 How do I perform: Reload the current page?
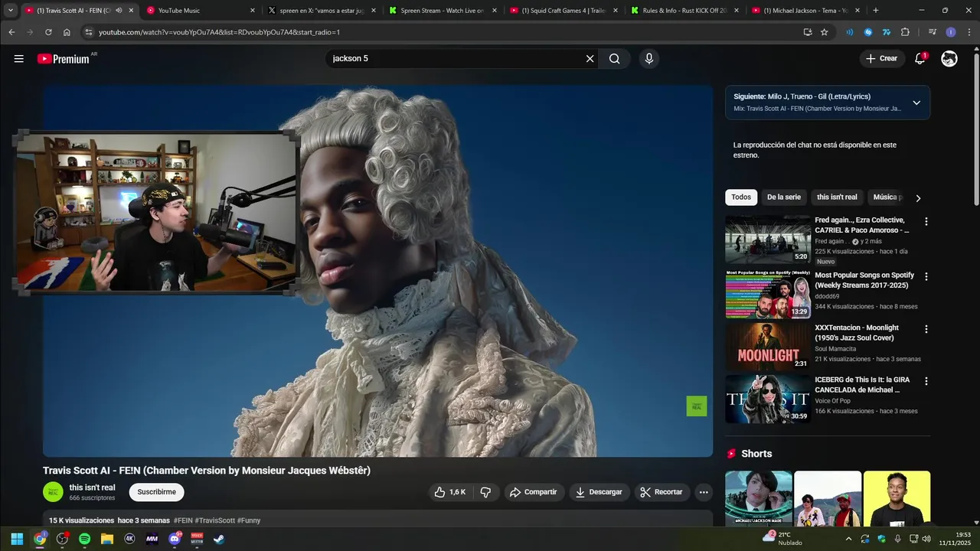pos(48,32)
